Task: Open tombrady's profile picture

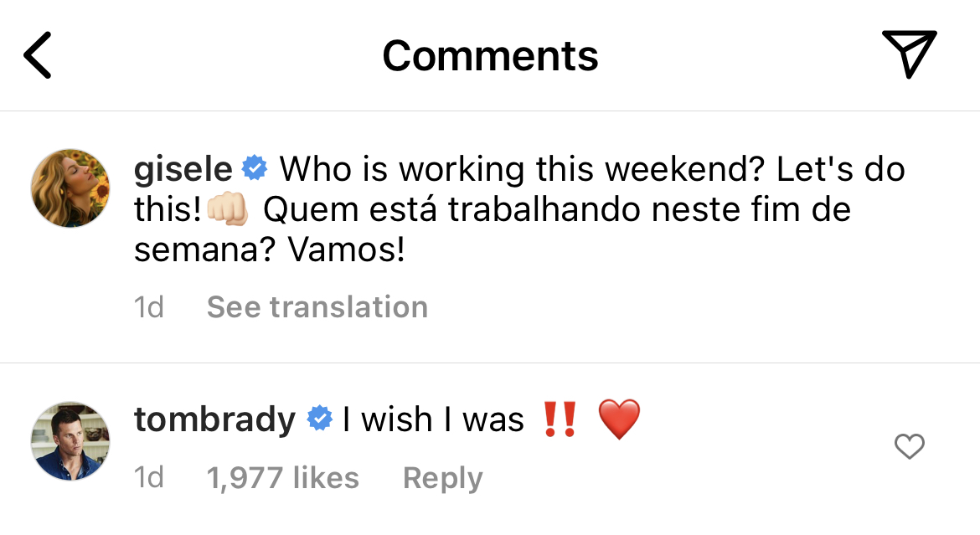Action: (x=70, y=440)
